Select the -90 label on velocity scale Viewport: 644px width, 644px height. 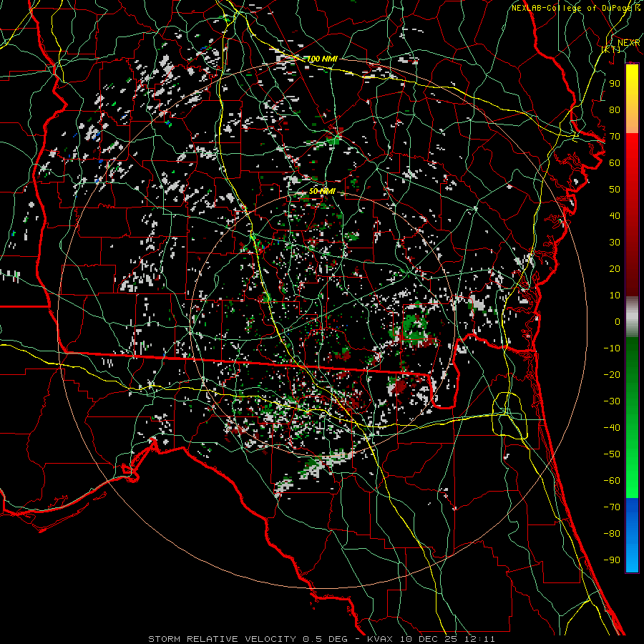click(x=612, y=560)
